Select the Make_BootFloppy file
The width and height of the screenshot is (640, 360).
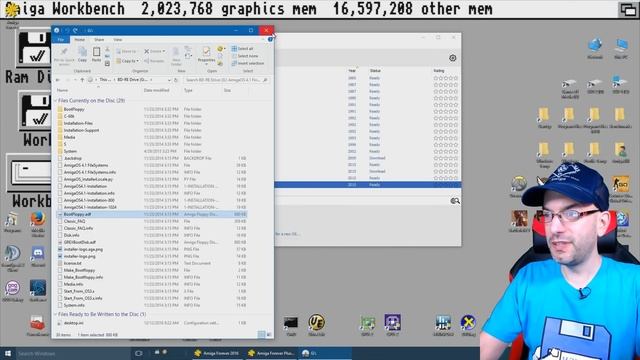79,270
